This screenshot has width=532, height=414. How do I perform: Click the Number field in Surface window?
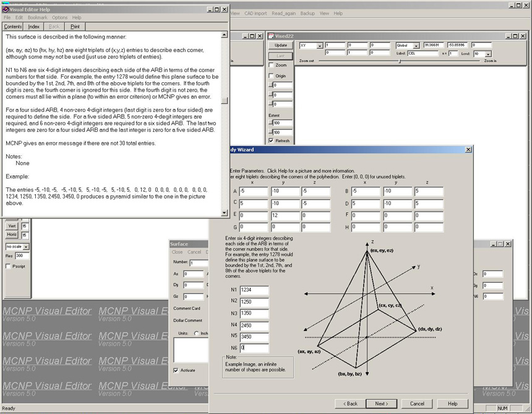(x=199, y=263)
